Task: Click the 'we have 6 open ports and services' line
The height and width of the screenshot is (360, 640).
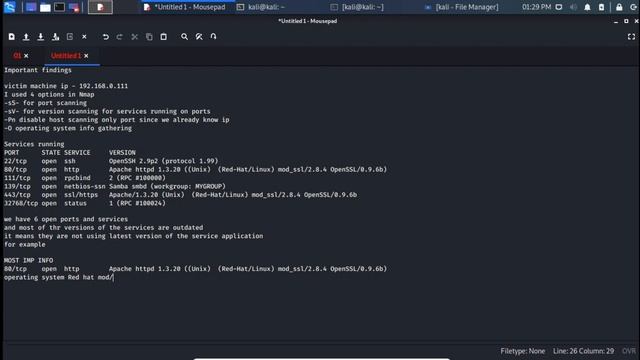Action: pyautogui.click(x=66, y=219)
